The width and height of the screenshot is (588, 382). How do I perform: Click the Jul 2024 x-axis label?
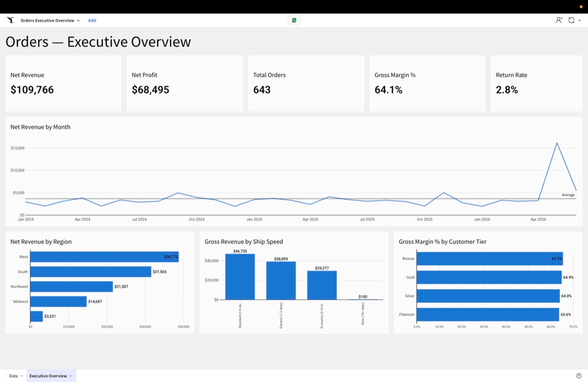click(x=139, y=219)
